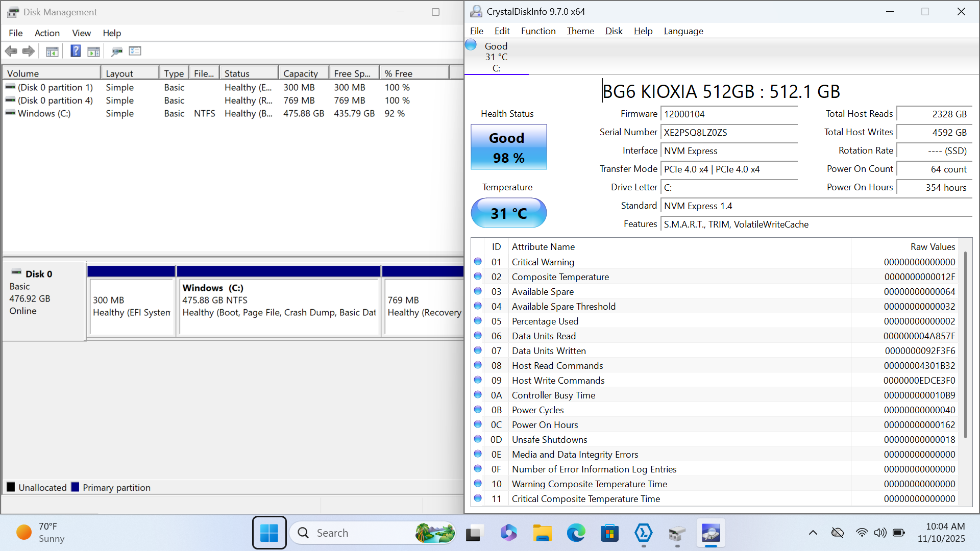This screenshot has width=980, height=551.
Task: Click the Good 98 % health status button
Action: tap(508, 147)
